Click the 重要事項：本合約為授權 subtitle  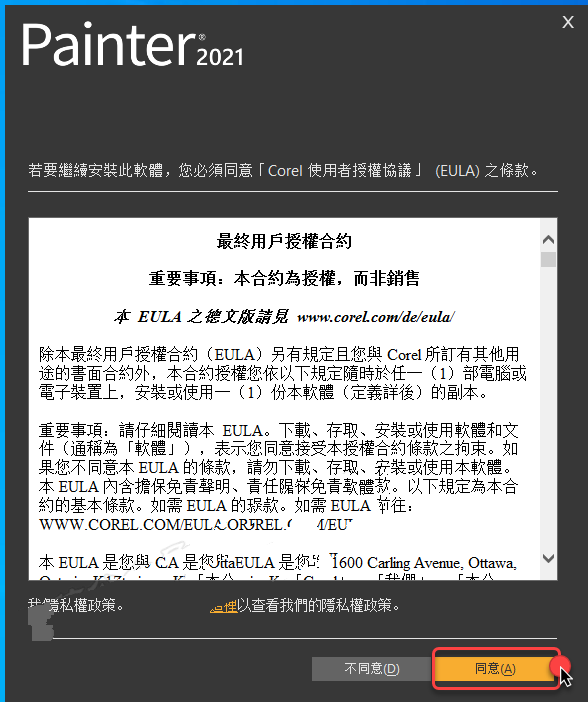[284, 278]
